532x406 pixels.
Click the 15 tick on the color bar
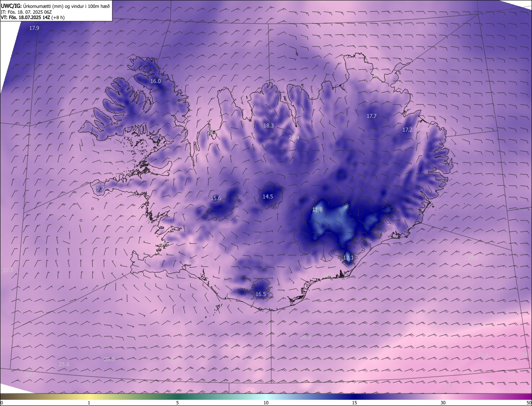[x=355, y=403]
